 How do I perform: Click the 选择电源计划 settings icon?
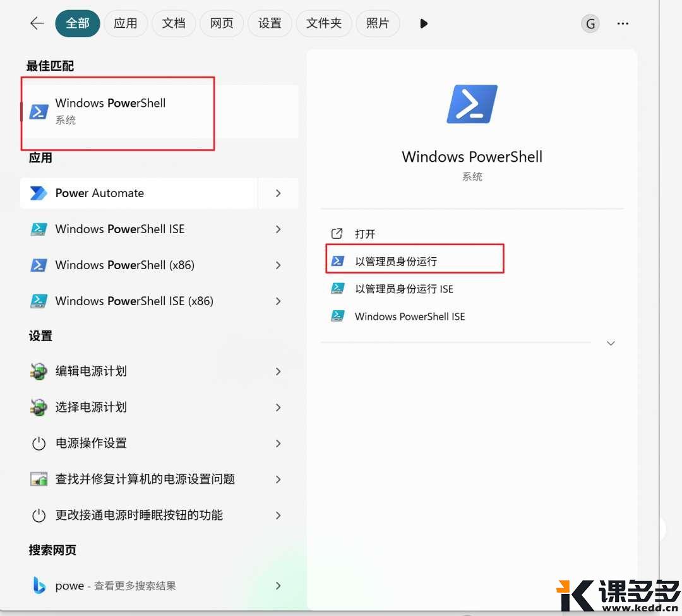tap(39, 408)
